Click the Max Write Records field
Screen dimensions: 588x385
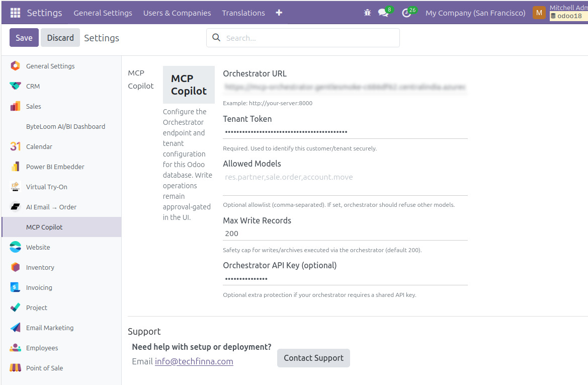click(345, 234)
